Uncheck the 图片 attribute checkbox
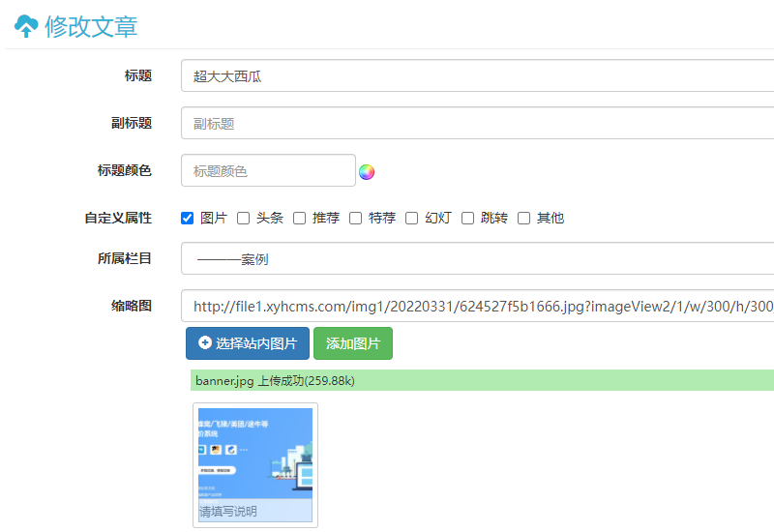 click(188, 219)
